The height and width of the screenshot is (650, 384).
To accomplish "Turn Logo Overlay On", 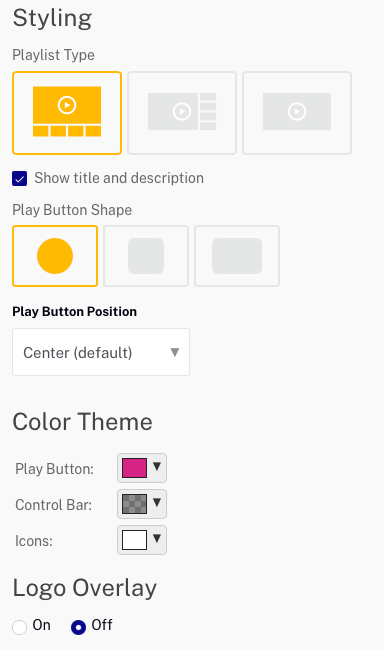I will [19, 627].
